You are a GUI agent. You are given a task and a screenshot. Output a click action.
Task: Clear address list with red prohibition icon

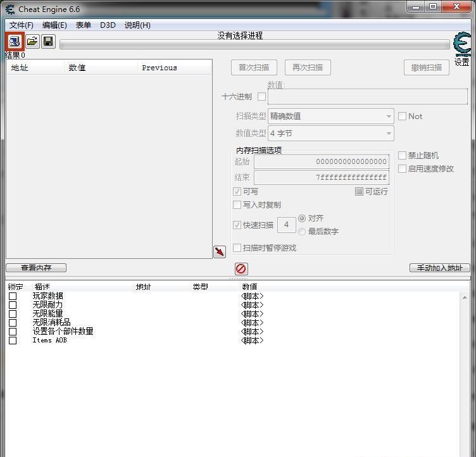[x=241, y=269]
